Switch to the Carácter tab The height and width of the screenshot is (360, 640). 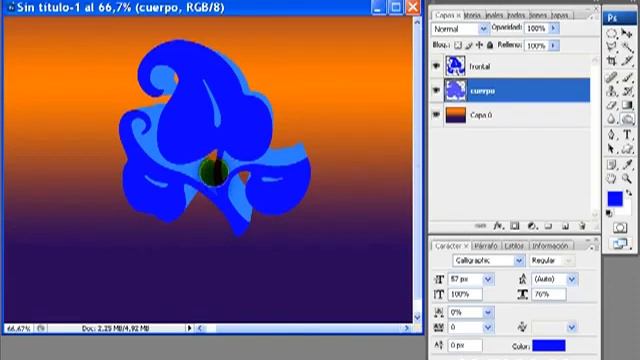(x=451, y=246)
